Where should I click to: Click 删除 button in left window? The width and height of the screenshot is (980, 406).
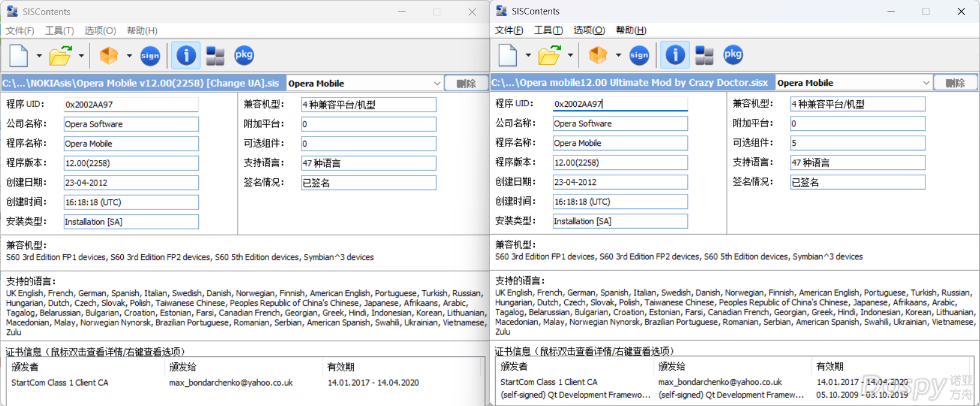[466, 83]
